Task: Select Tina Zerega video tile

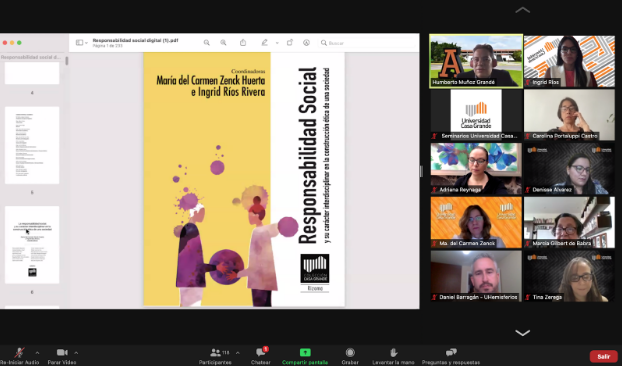Action: pos(569,276)
